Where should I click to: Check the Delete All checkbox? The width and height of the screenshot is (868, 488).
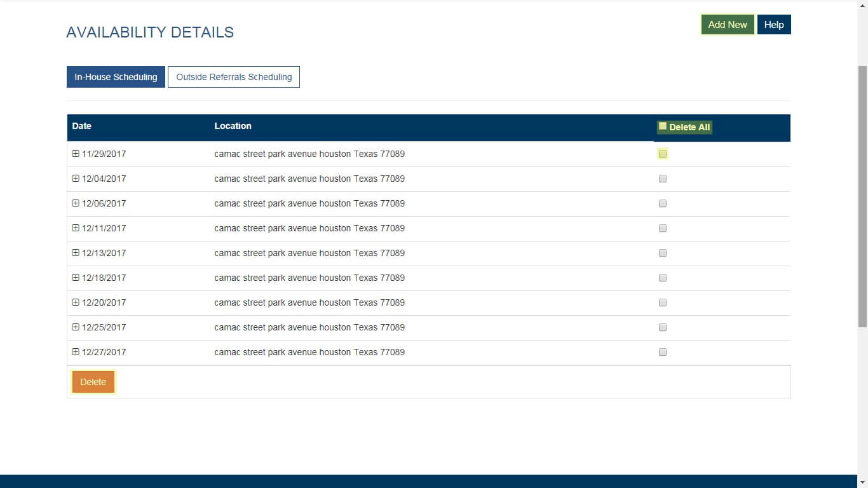click(663, 126)
